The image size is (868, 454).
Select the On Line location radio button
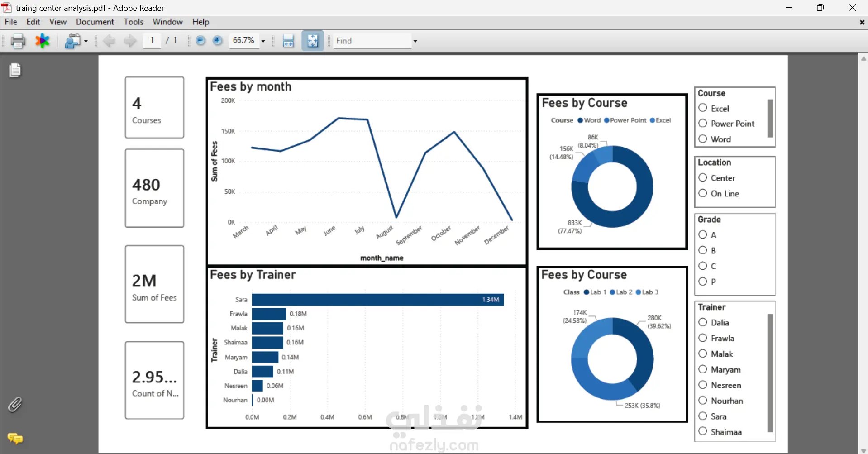pos(703,193)
